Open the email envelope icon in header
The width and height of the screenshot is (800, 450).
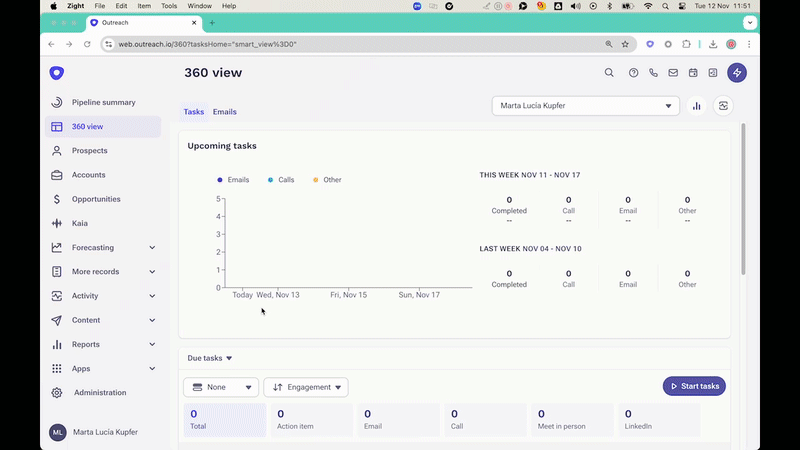point(674,73)
